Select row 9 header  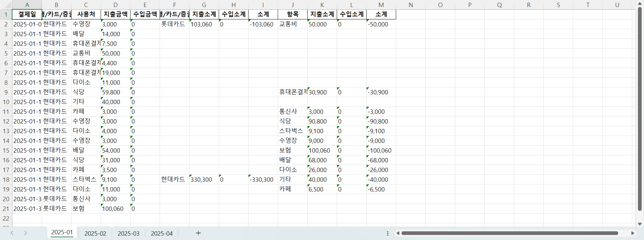(6, 92)
